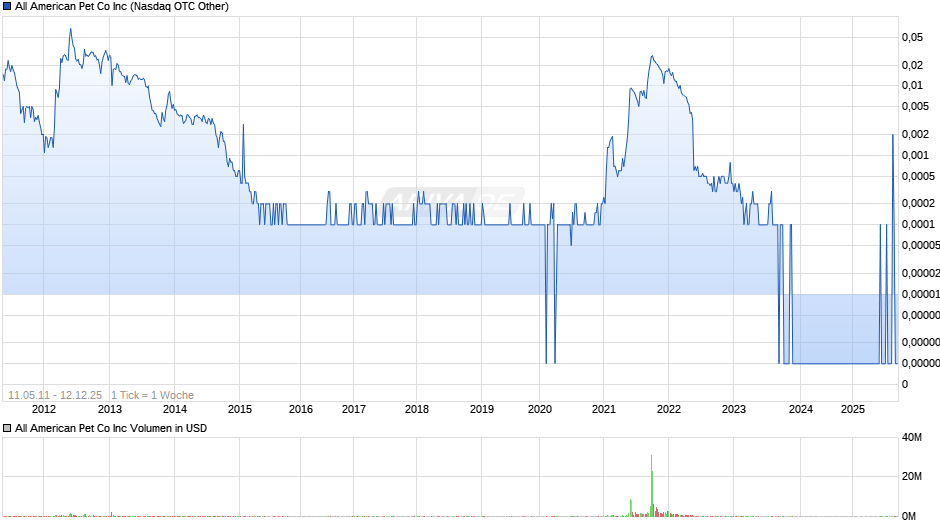Click the blue legend square beside All American Pet Co Inc
Viewport: 940px width, 526px height.
[x=7, y=7]
